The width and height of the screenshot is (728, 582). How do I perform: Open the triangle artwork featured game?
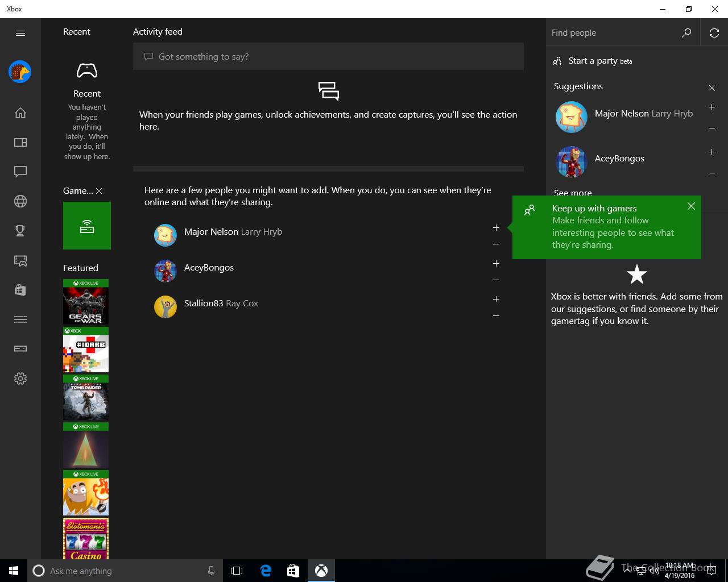point(86,445)
